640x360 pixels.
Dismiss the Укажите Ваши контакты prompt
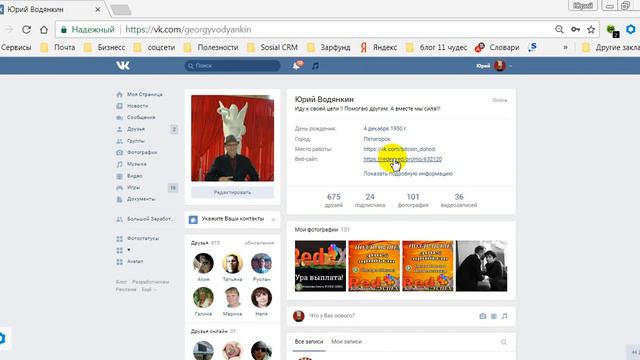273,220
